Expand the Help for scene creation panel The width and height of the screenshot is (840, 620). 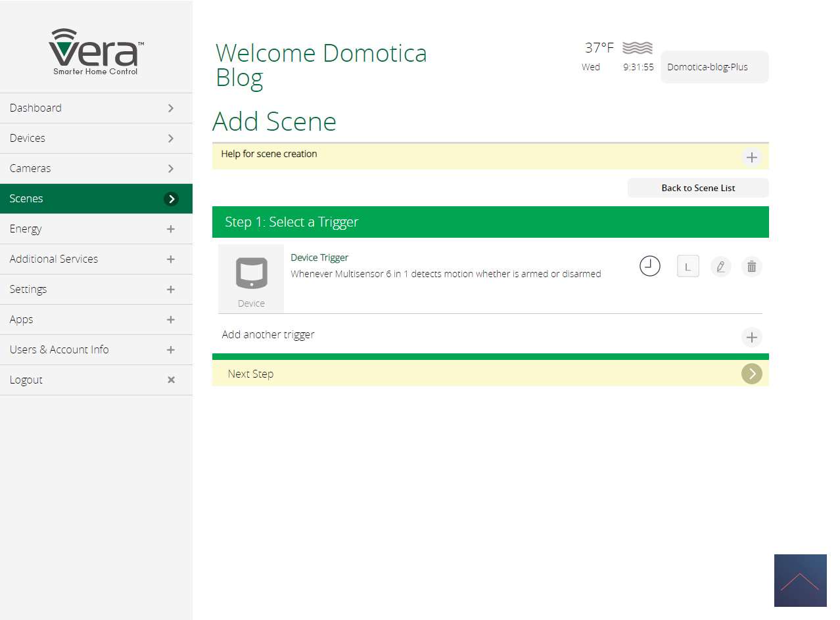(x=751, y=158)
